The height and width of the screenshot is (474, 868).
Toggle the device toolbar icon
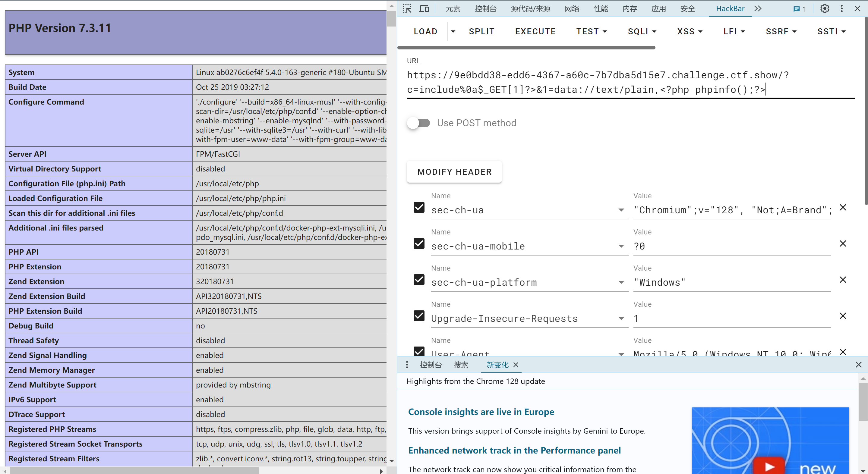424,9
